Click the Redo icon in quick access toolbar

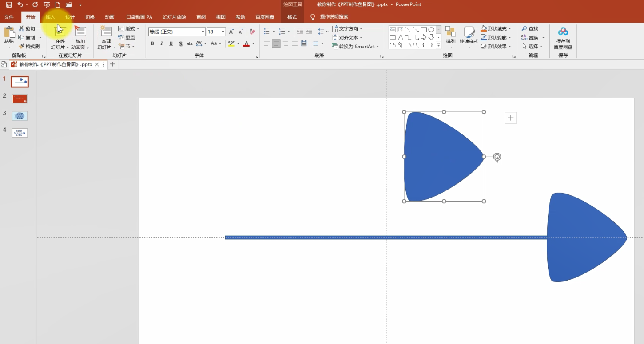pos(35,4)
